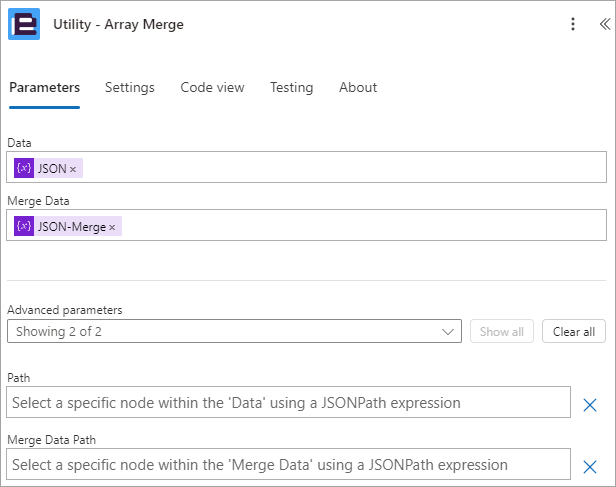
Task: Remove the JSON token from Data
Action: [x=73, y=169]
